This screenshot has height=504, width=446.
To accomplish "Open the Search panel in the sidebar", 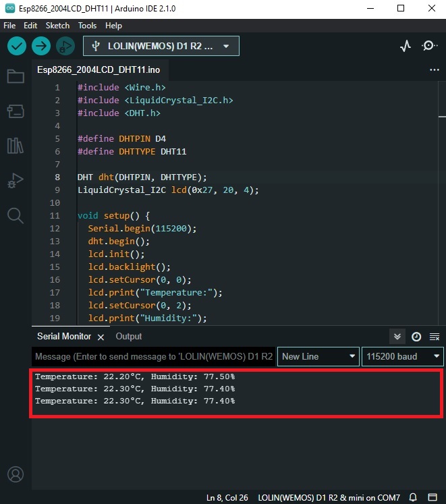I will [16, 215].
